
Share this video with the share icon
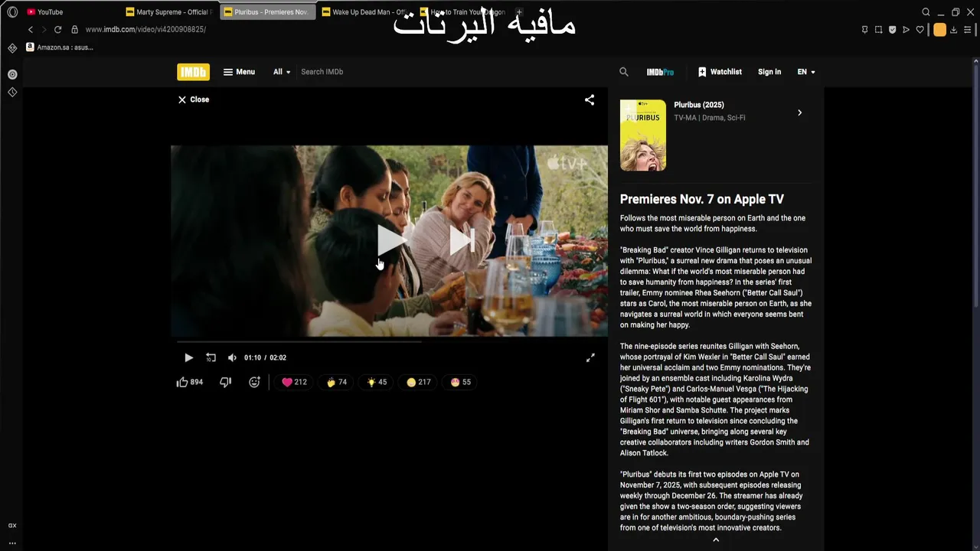590,99
